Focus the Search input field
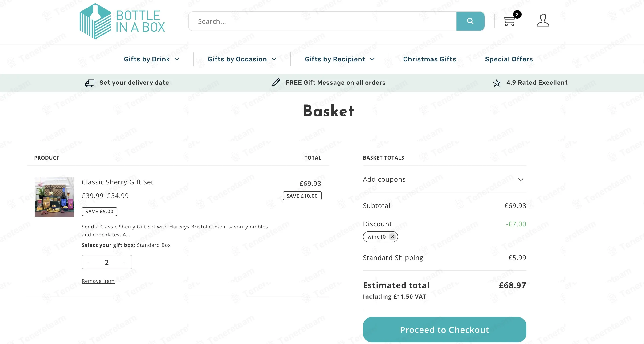The height and width of the screenshot is (344, 644). (322, 21)
